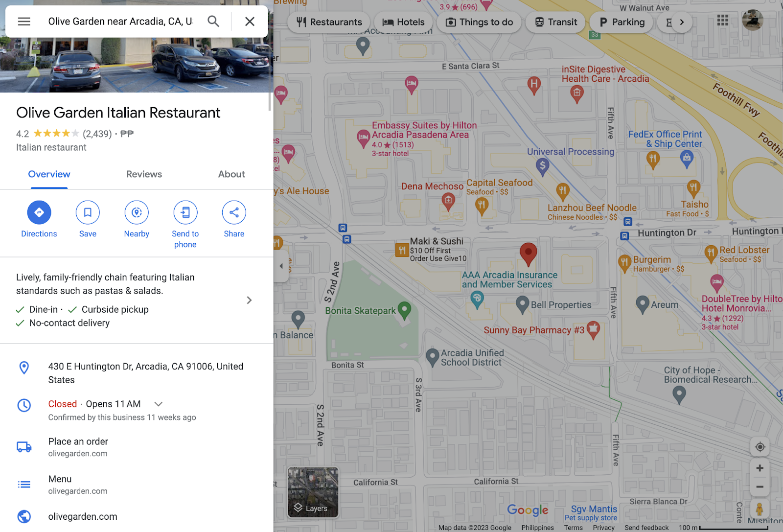Zoom out of the map

pos(760,487)
